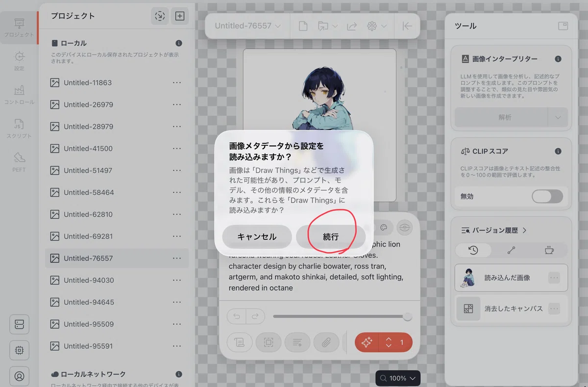Open the folder import dropdown in the toolbar
The height and width of the screenshot is (387, 588).
click(x=327, y=26)
